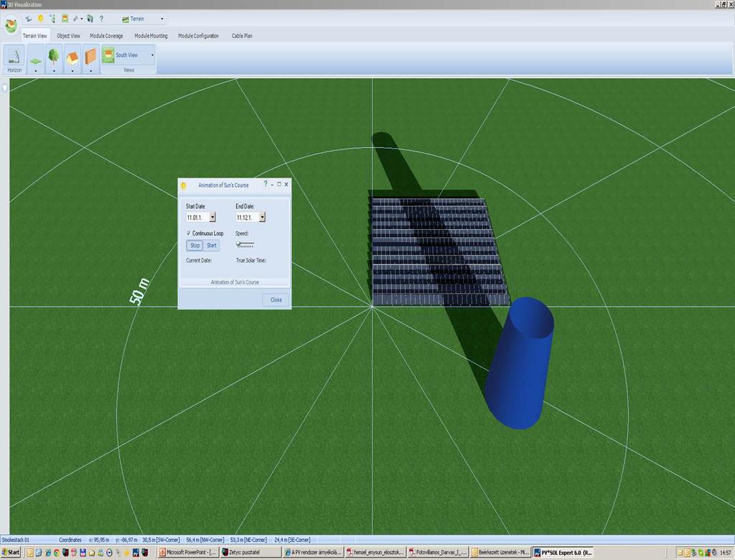Open Chrome from quick launch

click(57, 553)
